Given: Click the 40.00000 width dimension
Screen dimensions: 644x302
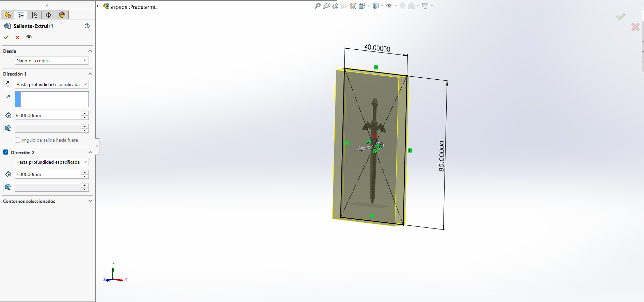Looking at the screenshot, I should click(x=377, y=48).
